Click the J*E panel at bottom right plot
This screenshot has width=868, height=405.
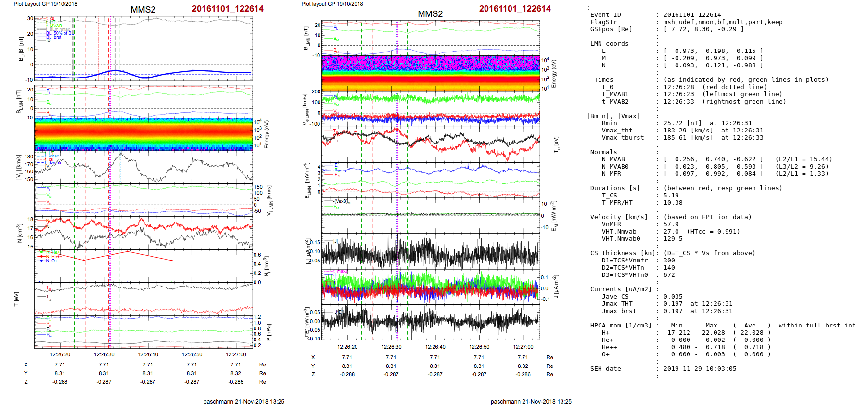[431, 321]
